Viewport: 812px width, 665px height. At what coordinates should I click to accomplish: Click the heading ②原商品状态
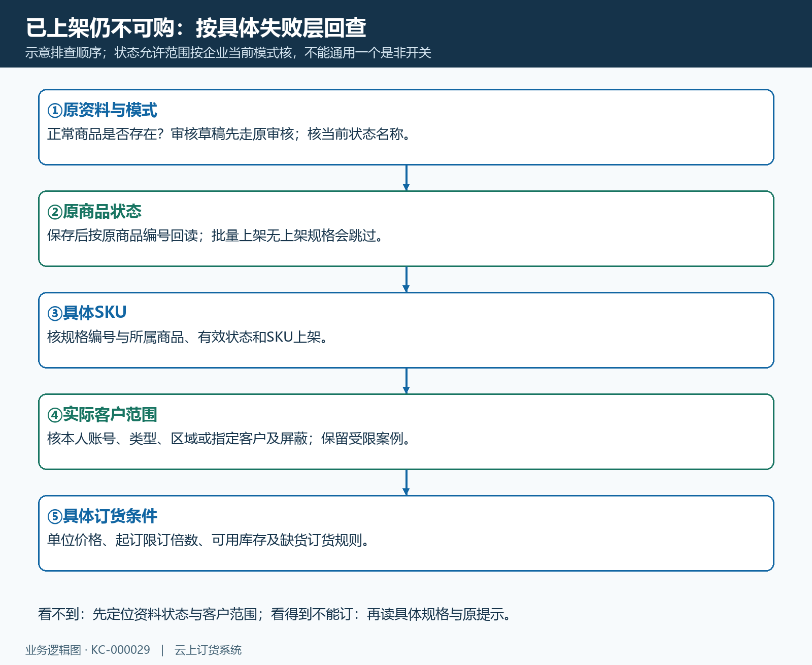tap(94, 212)
